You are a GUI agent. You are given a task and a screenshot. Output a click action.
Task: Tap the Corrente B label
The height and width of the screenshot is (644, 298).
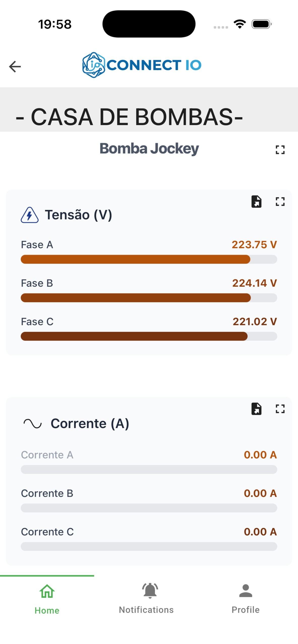click(47, 494)
